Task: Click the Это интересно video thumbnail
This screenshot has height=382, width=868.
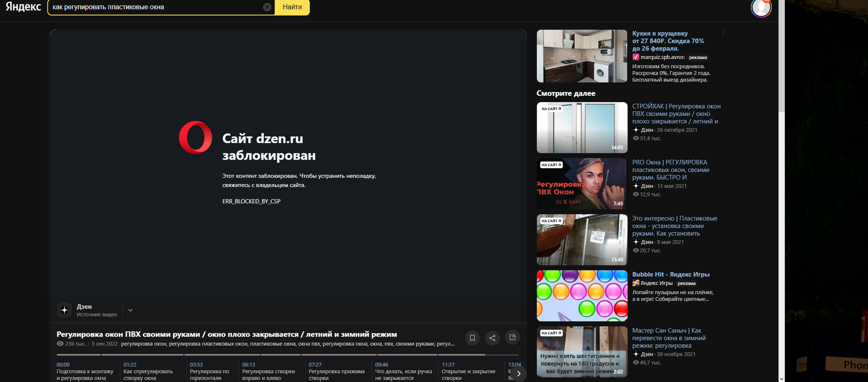Action: 582,240
